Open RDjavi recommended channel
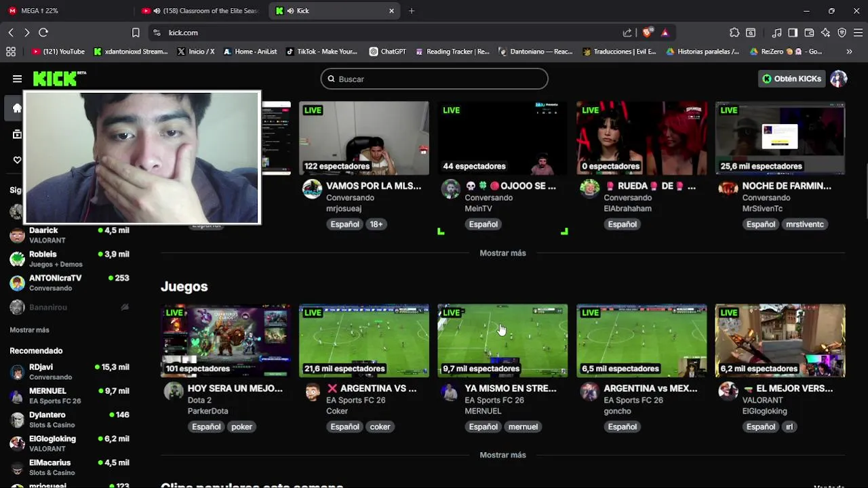 69,371
